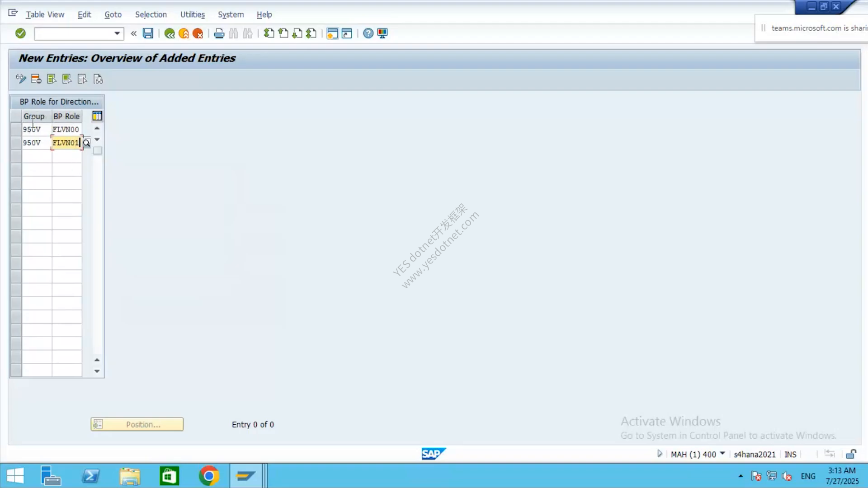Expand the command field dropdown
The image size is (868, 488).
point(117,33)
